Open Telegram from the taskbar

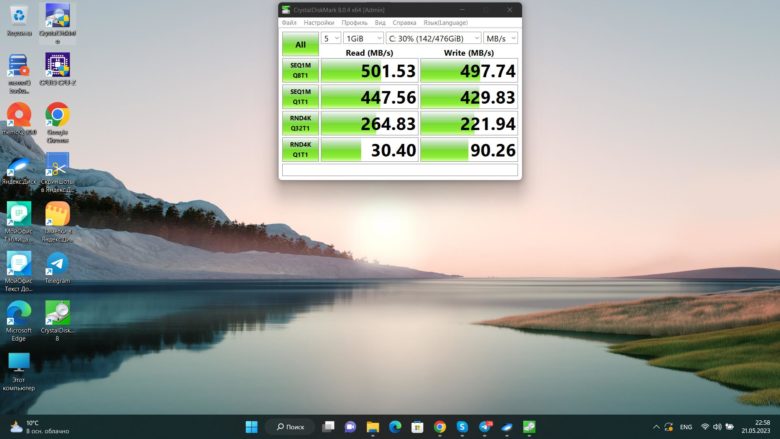(x=485, y=427)
